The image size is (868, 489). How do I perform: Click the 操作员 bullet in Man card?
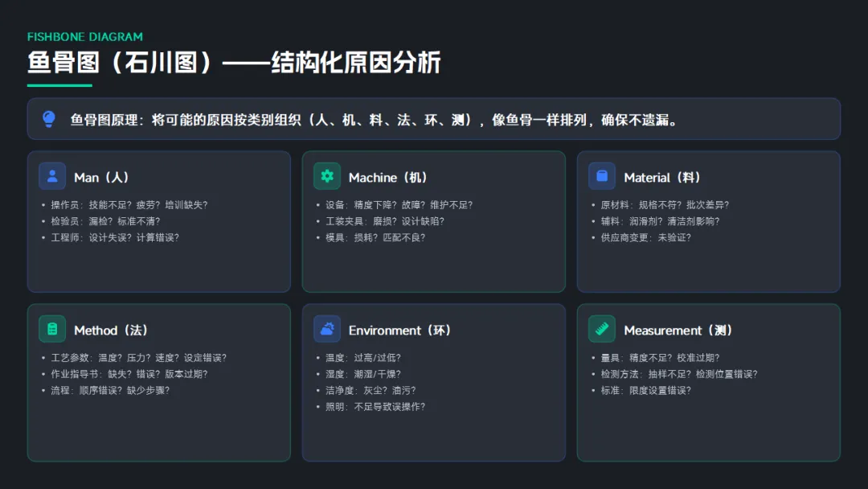coord(129,205)
